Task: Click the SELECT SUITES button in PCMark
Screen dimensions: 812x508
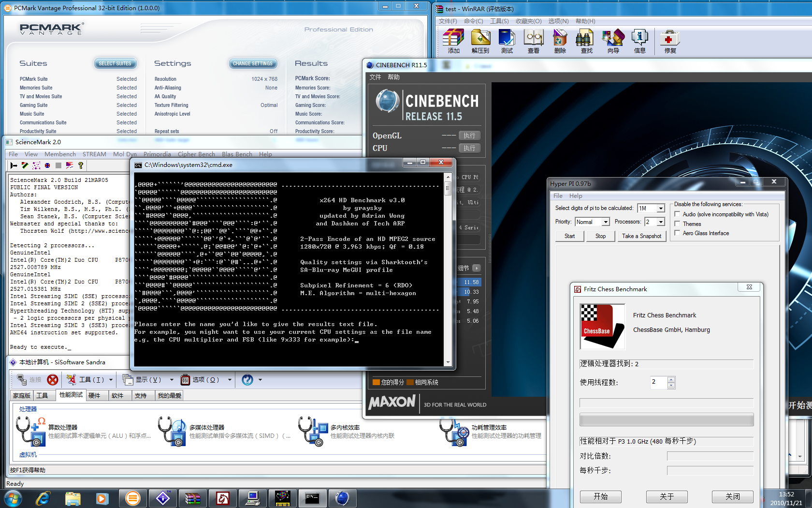Action: click(x=115, y=63)
